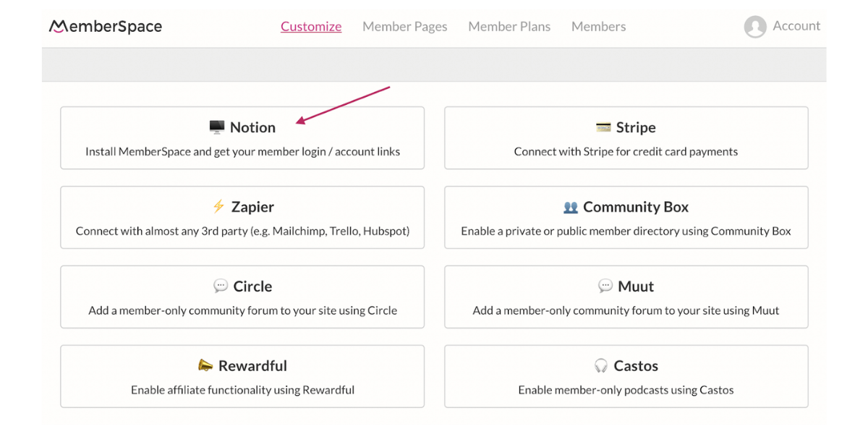Click the Castos headphones icon
Screen dimensions: 868x434
602,365
